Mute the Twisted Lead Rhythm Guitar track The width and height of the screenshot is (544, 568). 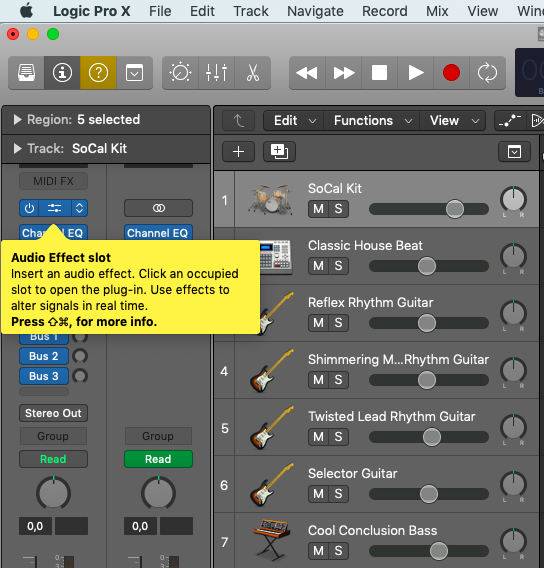pos(318,437)
